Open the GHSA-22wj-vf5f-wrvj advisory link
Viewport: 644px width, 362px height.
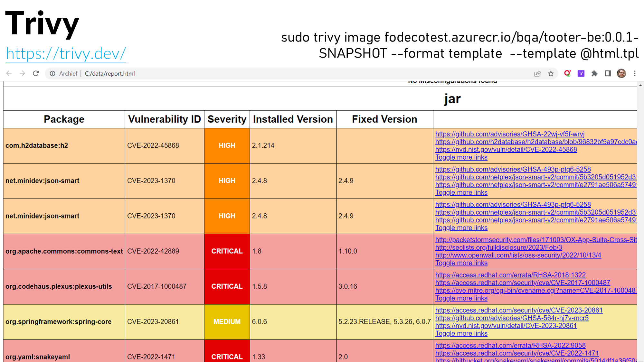pos(509,134)
